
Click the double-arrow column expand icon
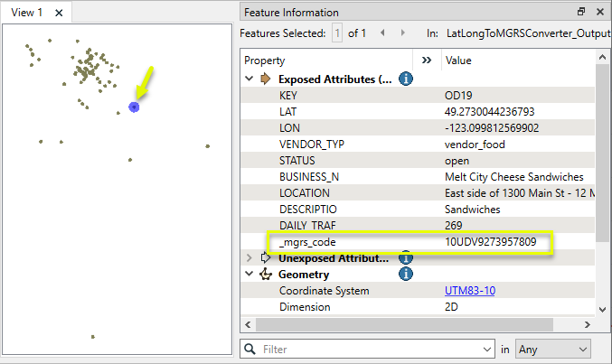click(427, 60)
